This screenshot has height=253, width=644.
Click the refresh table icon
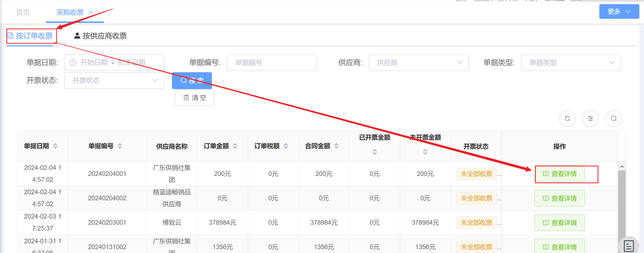click(567, 118)
